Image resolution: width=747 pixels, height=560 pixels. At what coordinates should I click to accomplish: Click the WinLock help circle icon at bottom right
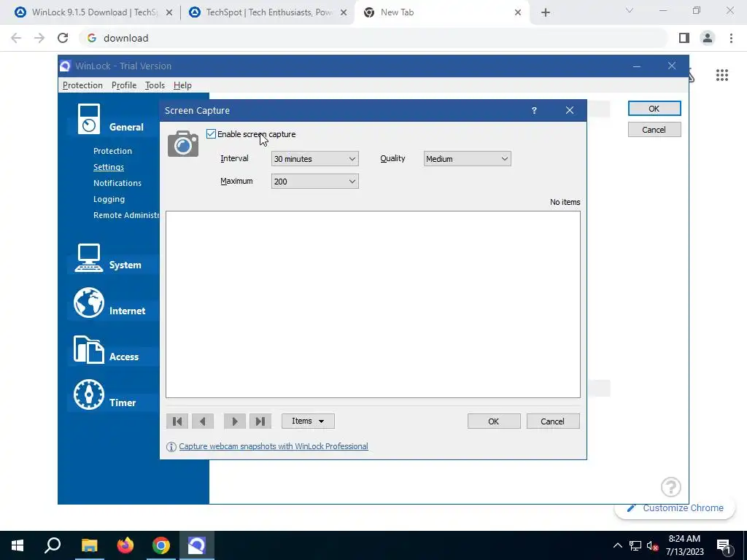click(x=671, y=487)
